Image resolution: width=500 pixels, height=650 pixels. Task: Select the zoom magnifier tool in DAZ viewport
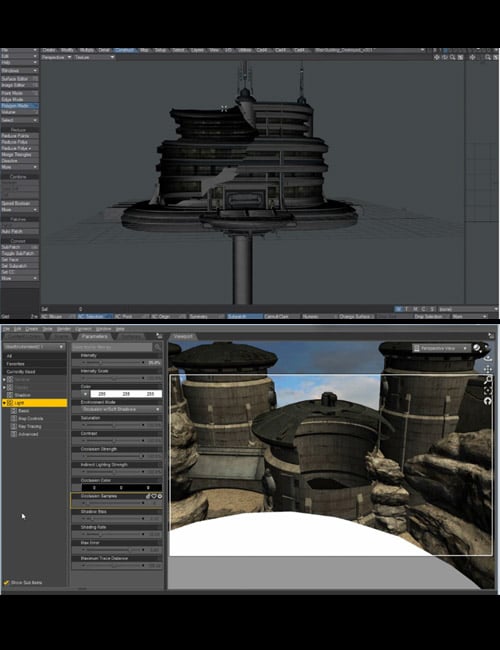coord(488,379)
